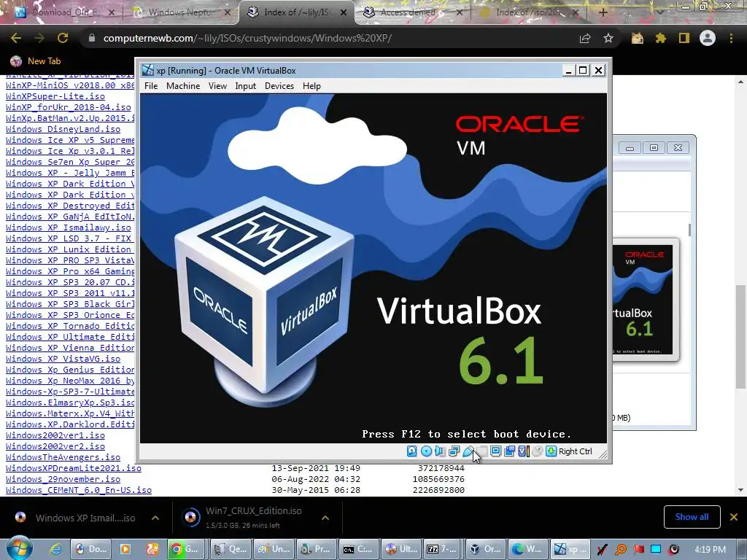Open the File menu in VirtualBox
The height and width of the screenshot is (560, 747).
coord(151,86)
